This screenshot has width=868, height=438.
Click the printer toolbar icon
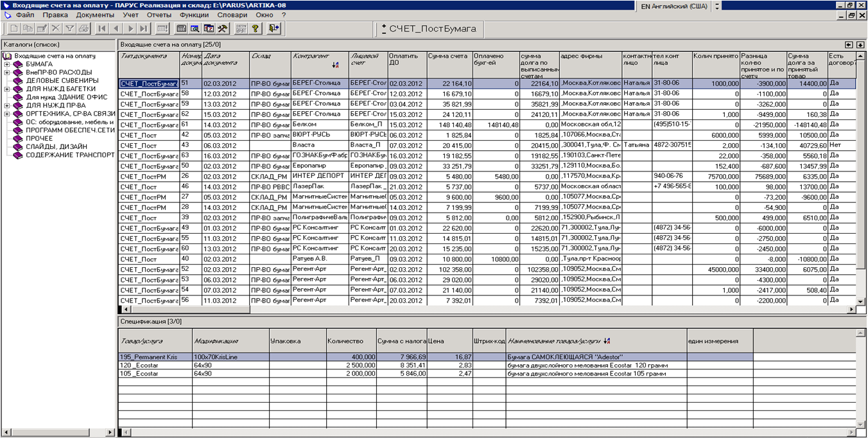pos(83,28)
